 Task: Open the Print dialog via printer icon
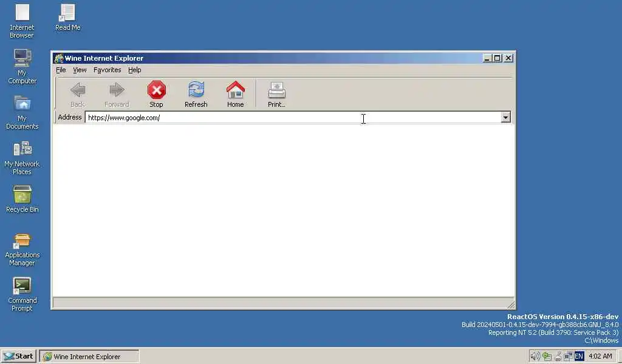[276, 94]
